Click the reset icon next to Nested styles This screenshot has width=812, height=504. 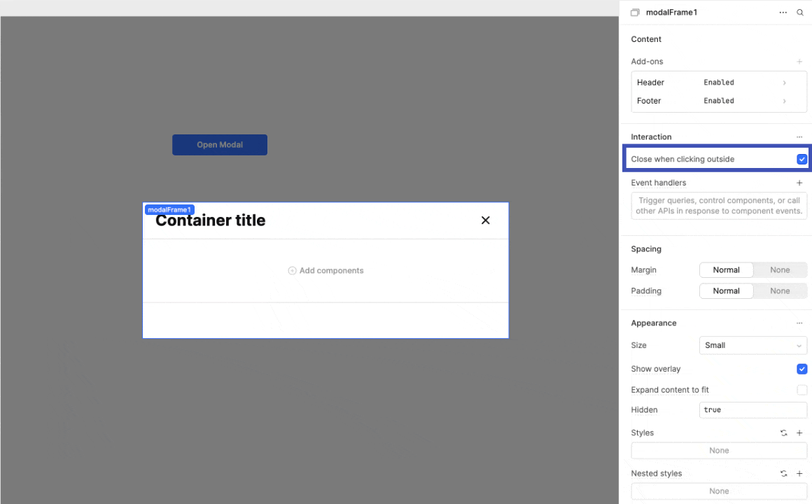tap(784, 473)
